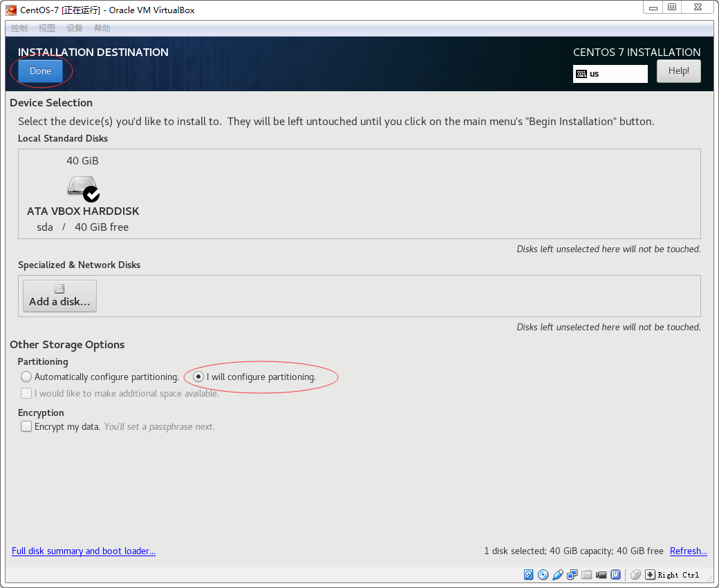Screen dimensions: 719x588
Task: Open Full disk summary and boot loader link
Action: pos(84,551)
